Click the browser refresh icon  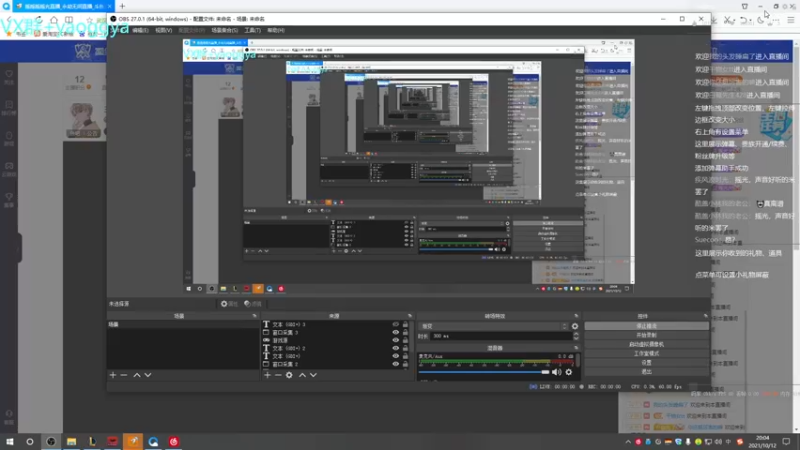[39, 20]
